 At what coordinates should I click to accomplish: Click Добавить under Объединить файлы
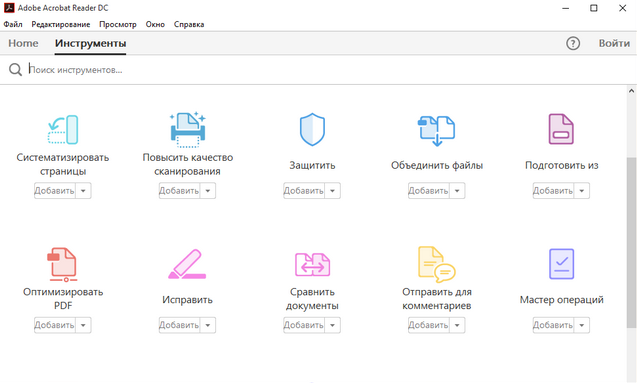[x=429, y=190]
